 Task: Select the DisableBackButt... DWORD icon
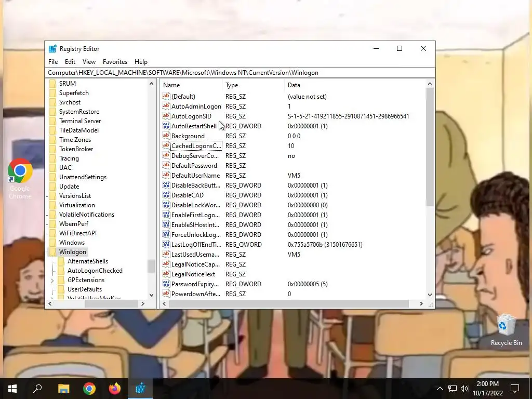166,185
